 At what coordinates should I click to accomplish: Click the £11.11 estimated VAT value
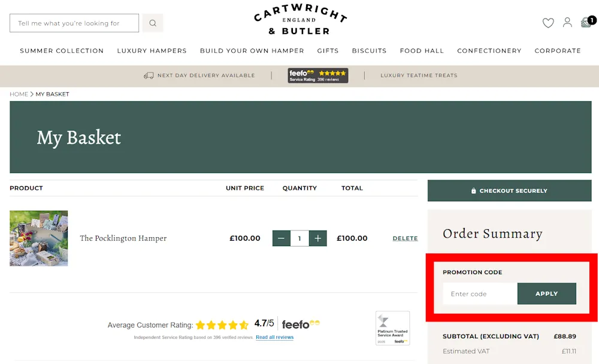pyautogui.click(x=569, y=351)
